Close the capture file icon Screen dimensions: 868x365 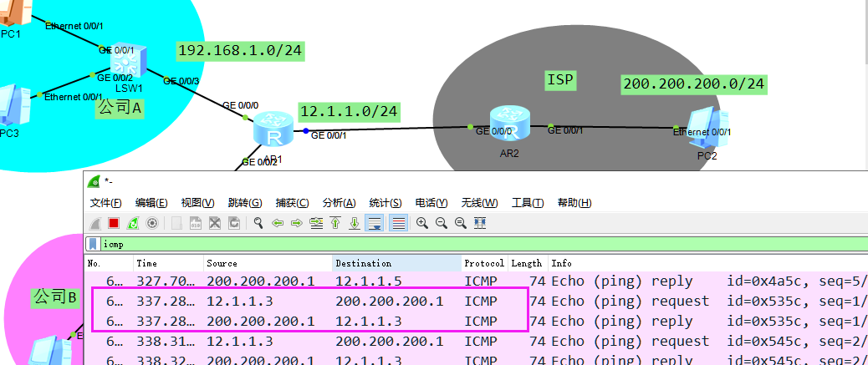point(215,223)
